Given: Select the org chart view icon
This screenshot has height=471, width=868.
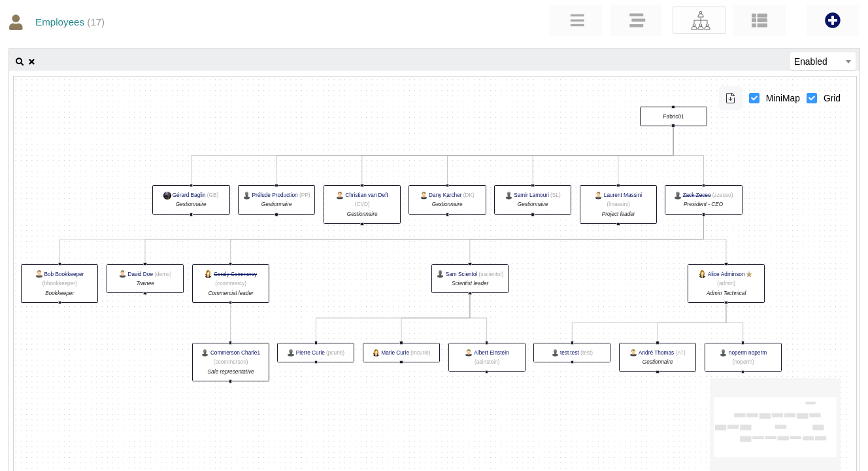Looking at the screenshot, I should (x=699, y=20).
